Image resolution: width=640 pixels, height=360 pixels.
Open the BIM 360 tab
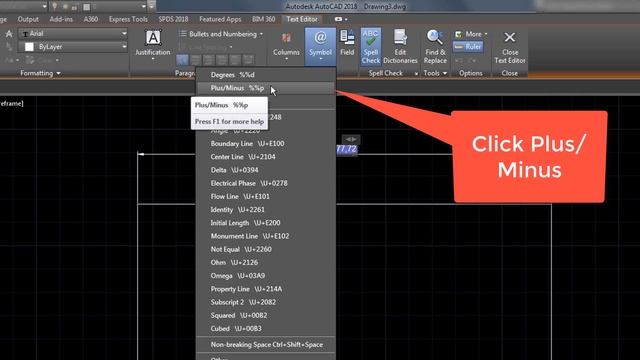pos(263,19)
